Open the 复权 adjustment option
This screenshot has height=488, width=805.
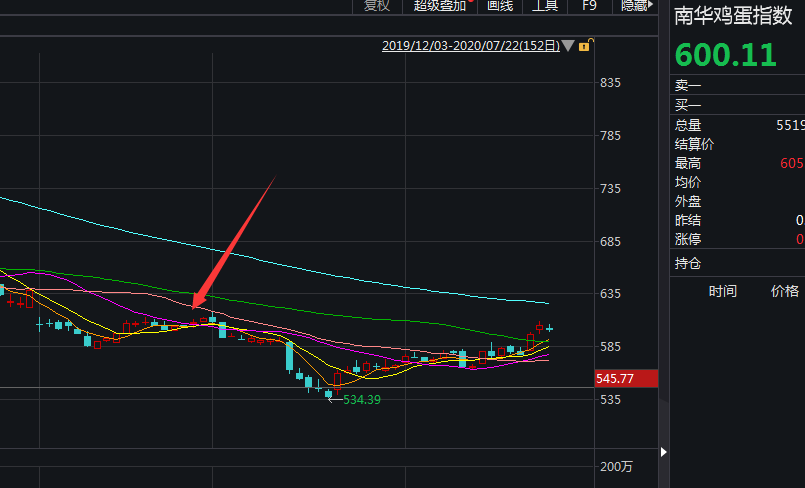pos(377,6)
